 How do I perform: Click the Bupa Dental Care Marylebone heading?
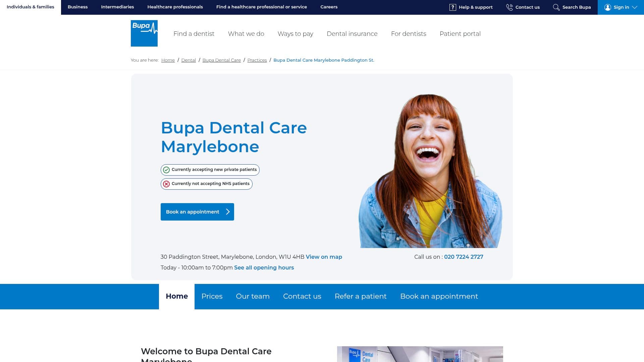tap(234, 137)
